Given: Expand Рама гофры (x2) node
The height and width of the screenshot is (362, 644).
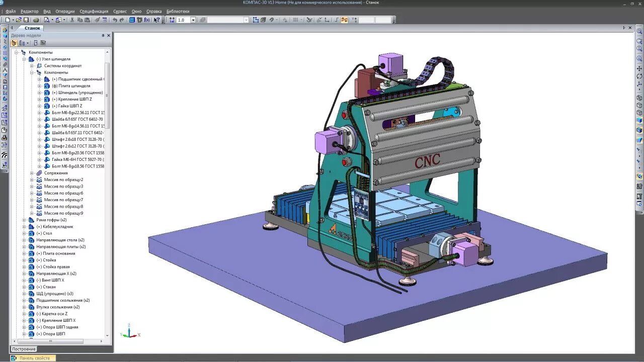Looking at the screenshot, I should click(x=24, y=220).
